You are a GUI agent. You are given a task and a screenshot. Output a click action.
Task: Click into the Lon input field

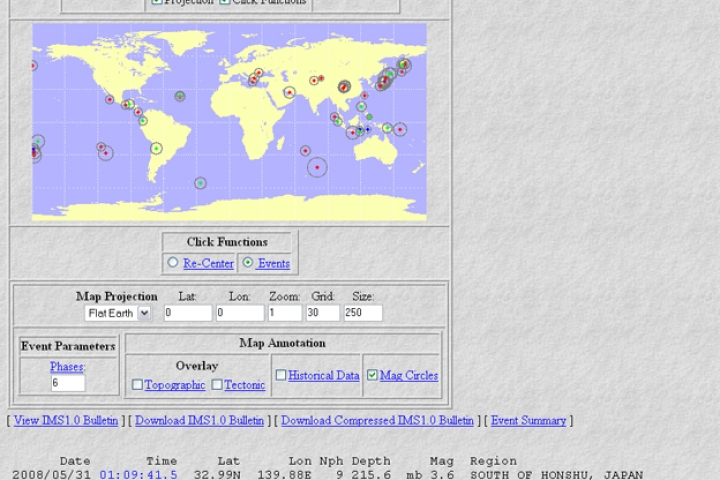point(240,313)
